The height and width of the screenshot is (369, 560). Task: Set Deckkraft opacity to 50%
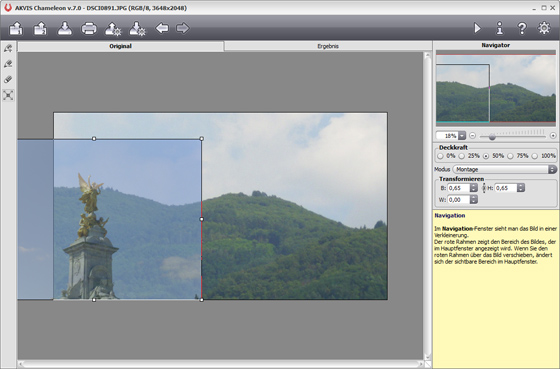coord(486,156)
